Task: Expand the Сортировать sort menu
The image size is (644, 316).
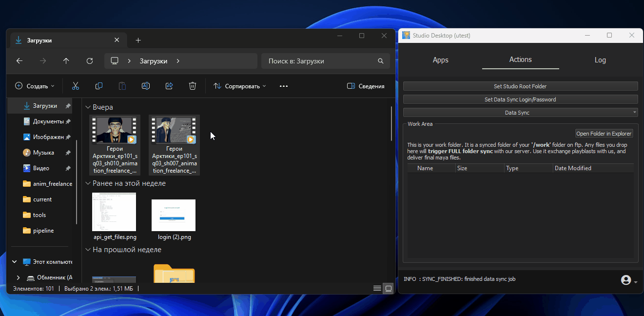Action: pos(240,86)
